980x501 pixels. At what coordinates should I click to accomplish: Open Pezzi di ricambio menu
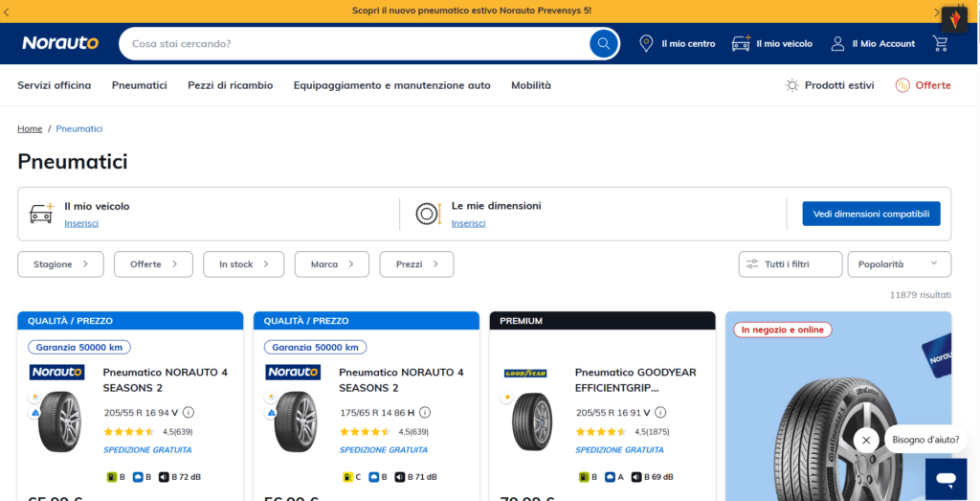pos(231,85)
